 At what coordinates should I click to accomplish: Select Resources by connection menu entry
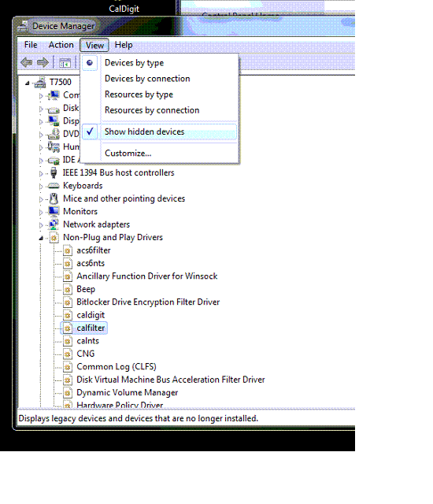(x=152, y=110)
